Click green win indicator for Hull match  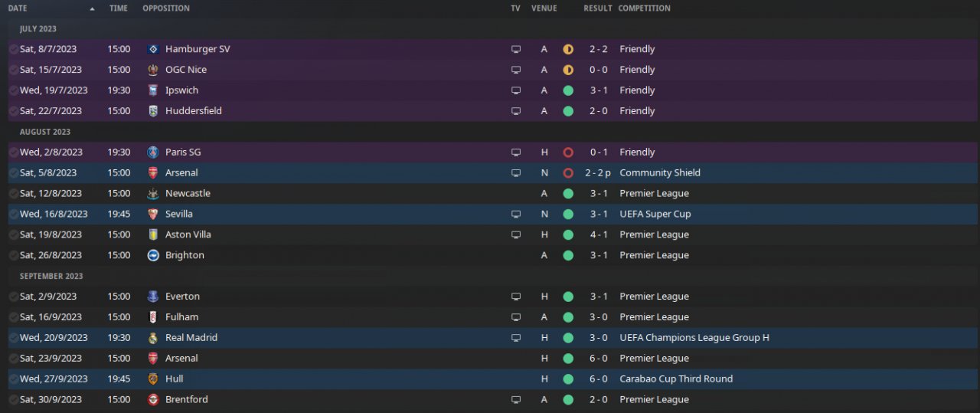tap(568, 379)
